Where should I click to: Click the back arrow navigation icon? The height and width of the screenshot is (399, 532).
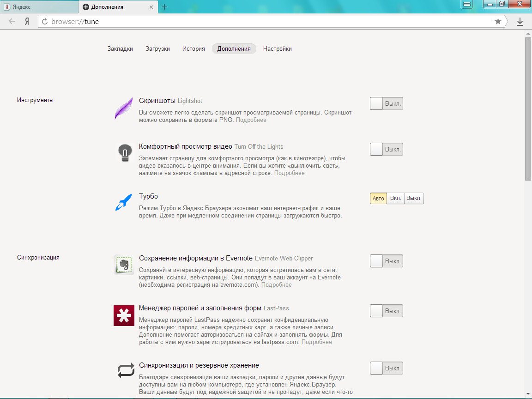point(12,22)
